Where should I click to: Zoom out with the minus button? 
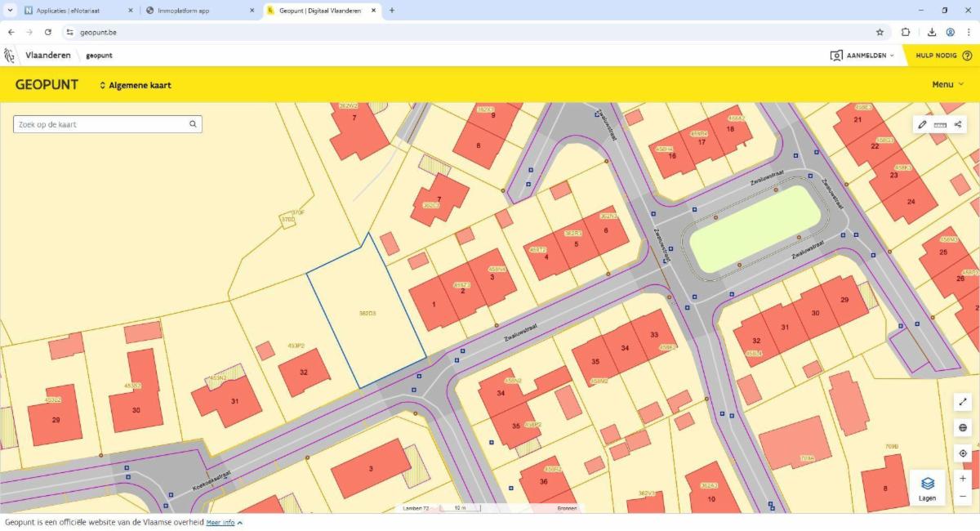click(x=963, y=496)
